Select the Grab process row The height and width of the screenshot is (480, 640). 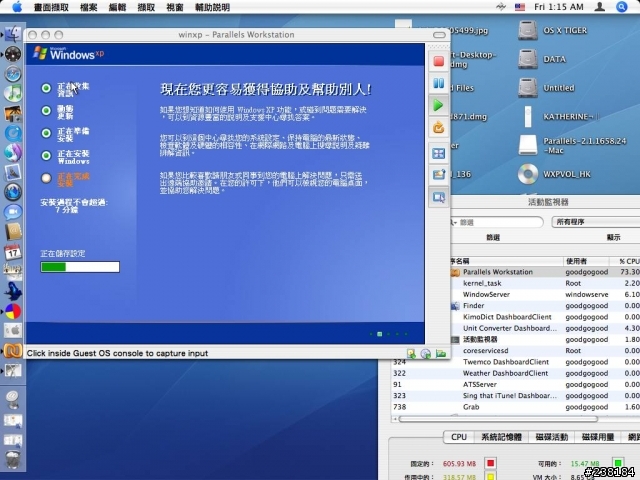point(516,407)
